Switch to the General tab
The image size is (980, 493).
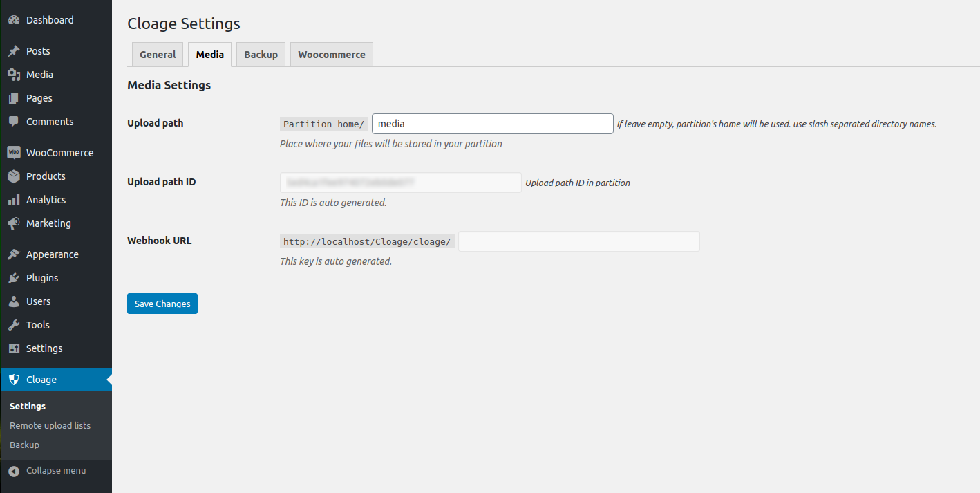click(x=158, y=55)
